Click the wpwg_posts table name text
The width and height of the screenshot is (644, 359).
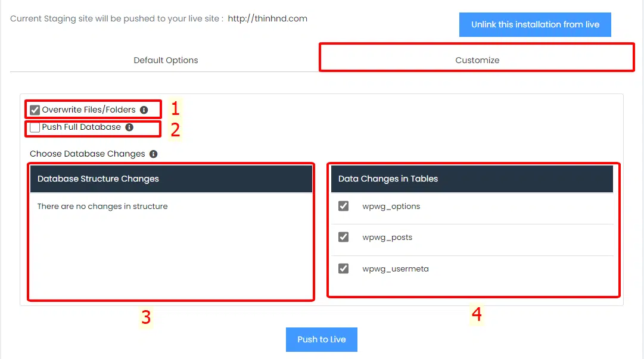387,238
